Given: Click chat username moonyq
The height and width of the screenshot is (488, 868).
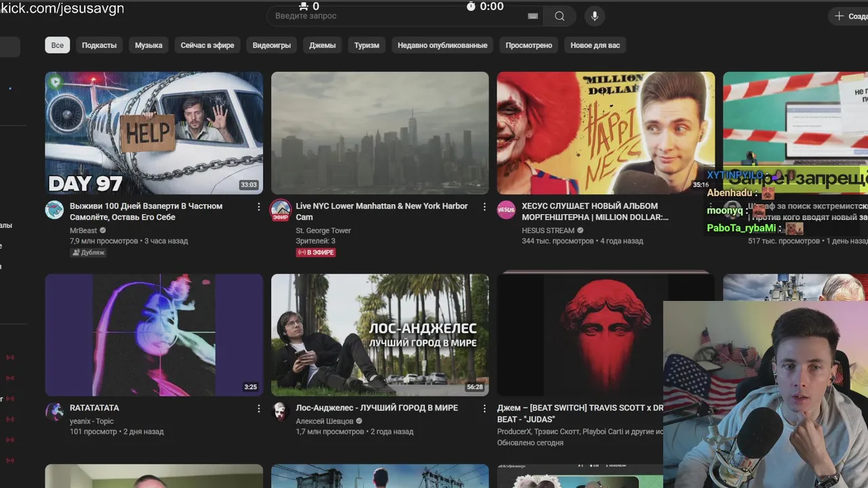Looking at the screenshot, I should click(725, 210).
